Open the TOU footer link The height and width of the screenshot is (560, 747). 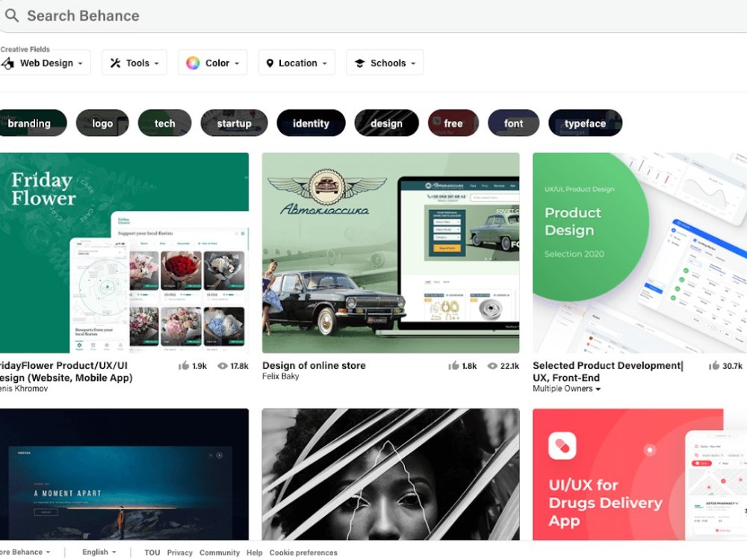click(152, 553)
